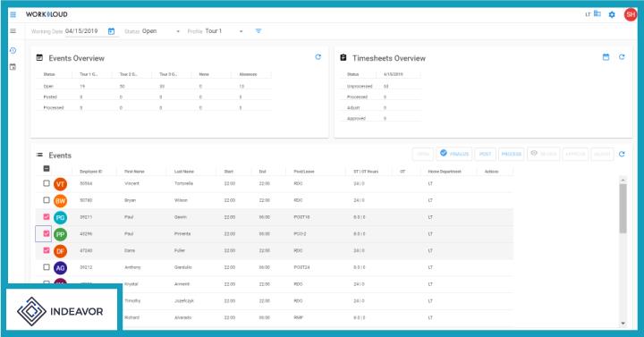Expand the Status Open dropdown
This screenshot has height=337, width=644.
tap(161, 31)
